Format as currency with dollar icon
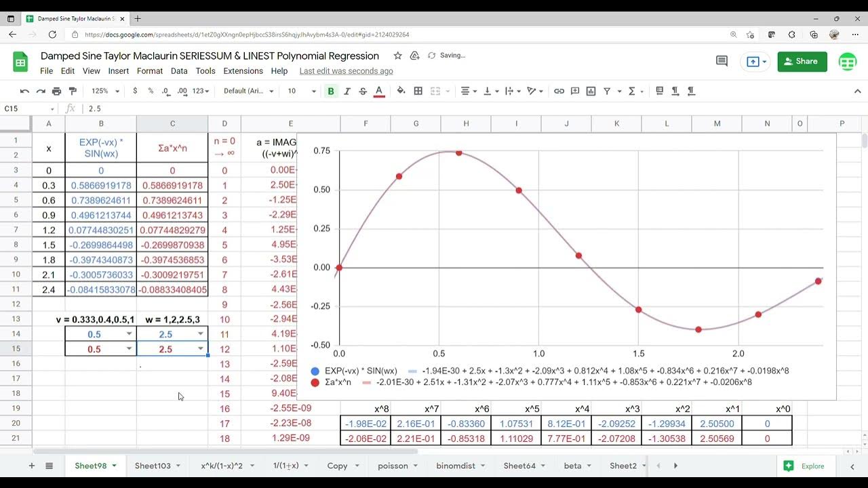The image size is (868, 488). coord(135,91)
